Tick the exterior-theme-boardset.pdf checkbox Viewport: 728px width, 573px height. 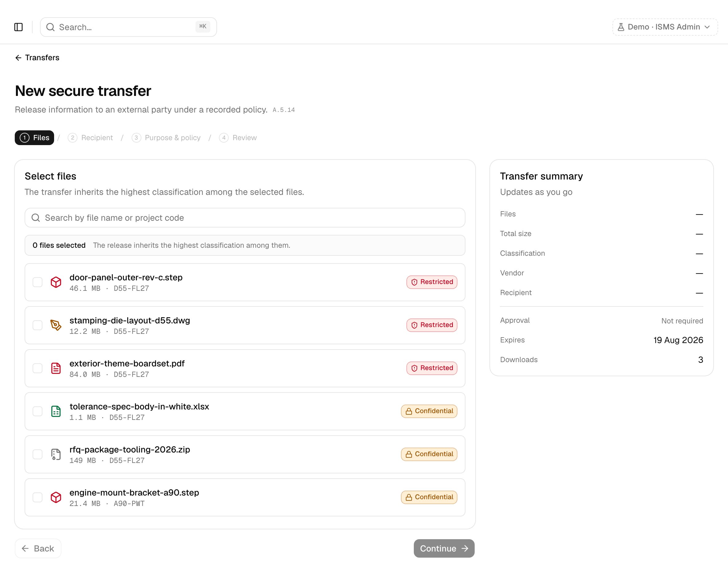pos(38,368)
